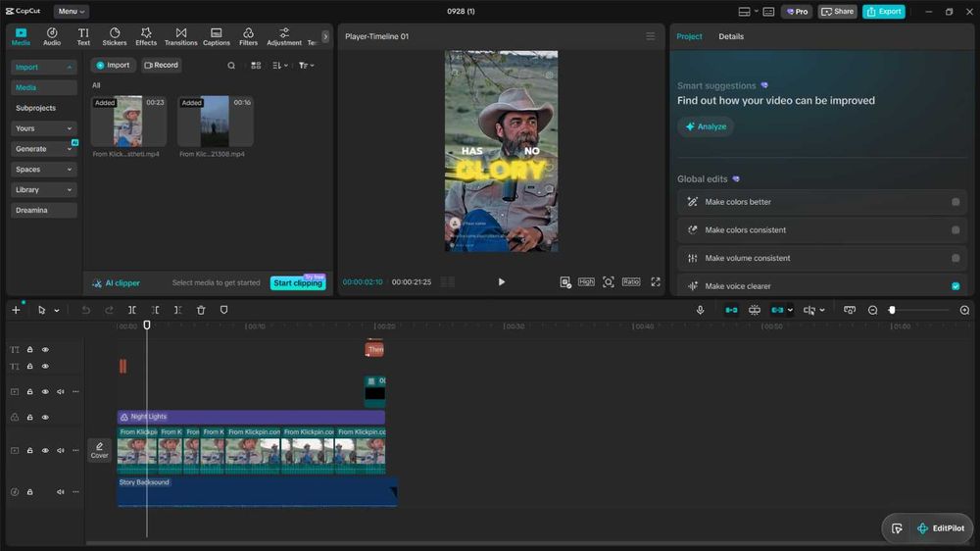Click the Analyze smart suggestions button
The image size is (980, 551).
point(706,126)
